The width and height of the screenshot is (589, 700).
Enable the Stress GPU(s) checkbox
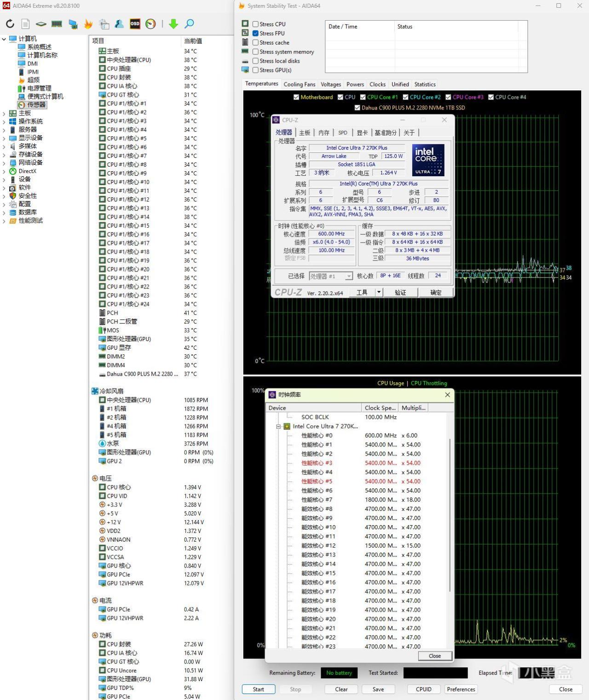(255, 70)
